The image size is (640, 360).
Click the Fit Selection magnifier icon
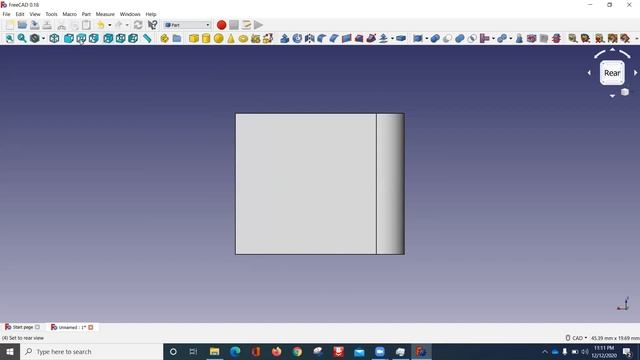click(22, 38)
